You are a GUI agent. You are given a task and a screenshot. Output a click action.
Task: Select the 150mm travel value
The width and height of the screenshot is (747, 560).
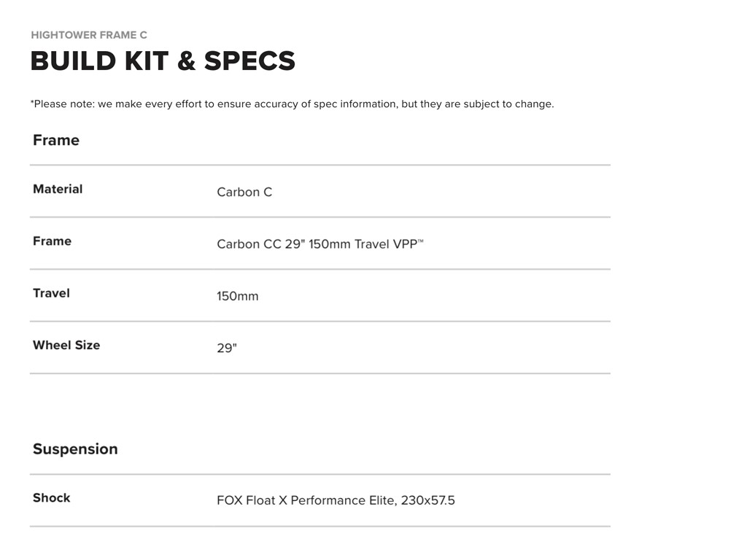tap(237, 297)
